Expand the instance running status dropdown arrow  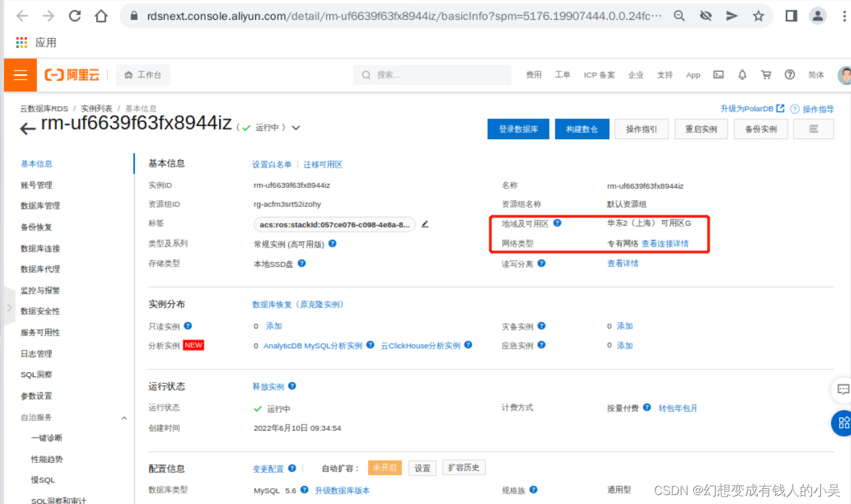tap(295, 128)
